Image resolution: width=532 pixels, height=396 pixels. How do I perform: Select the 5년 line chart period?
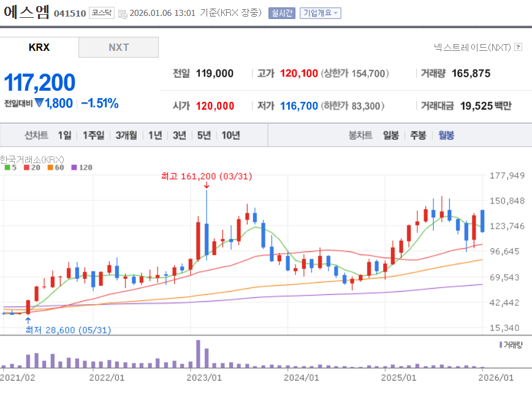(x=204, y=135)
